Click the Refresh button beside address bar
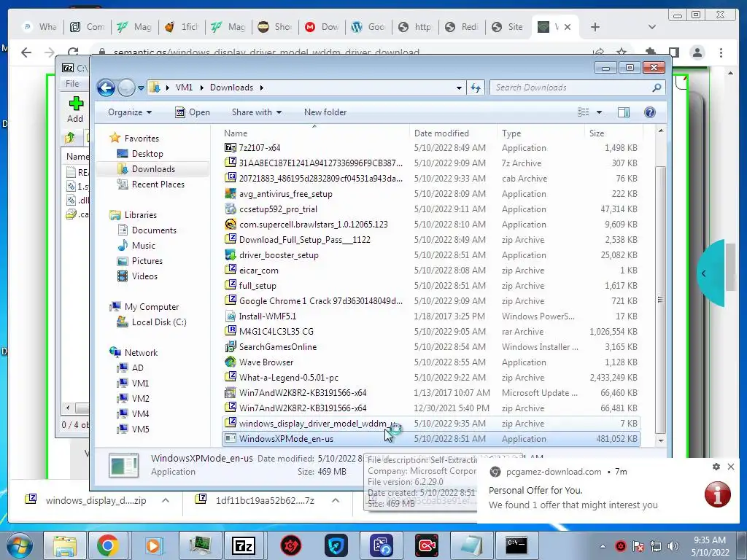The width and height of the screenshot is (747, 560). click(x=476, y=87)
